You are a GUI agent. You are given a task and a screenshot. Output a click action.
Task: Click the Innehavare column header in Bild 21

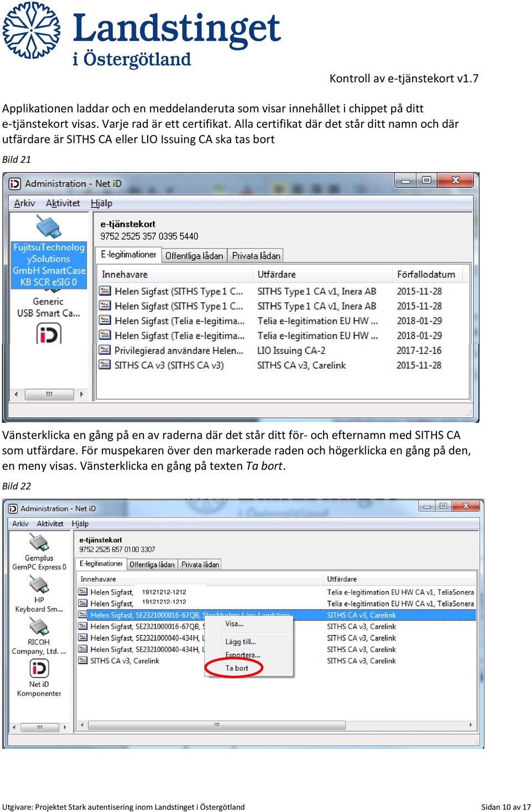175,274
